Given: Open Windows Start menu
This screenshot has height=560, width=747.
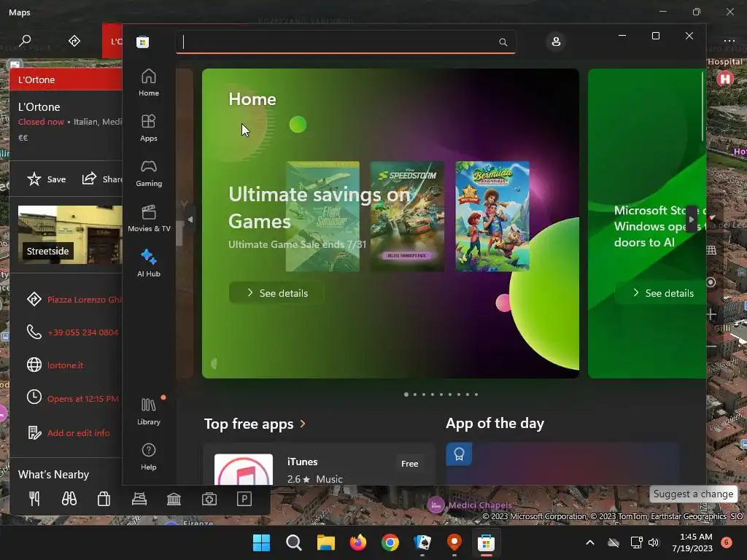Looking at the screenshot, I should coord(261,542).
